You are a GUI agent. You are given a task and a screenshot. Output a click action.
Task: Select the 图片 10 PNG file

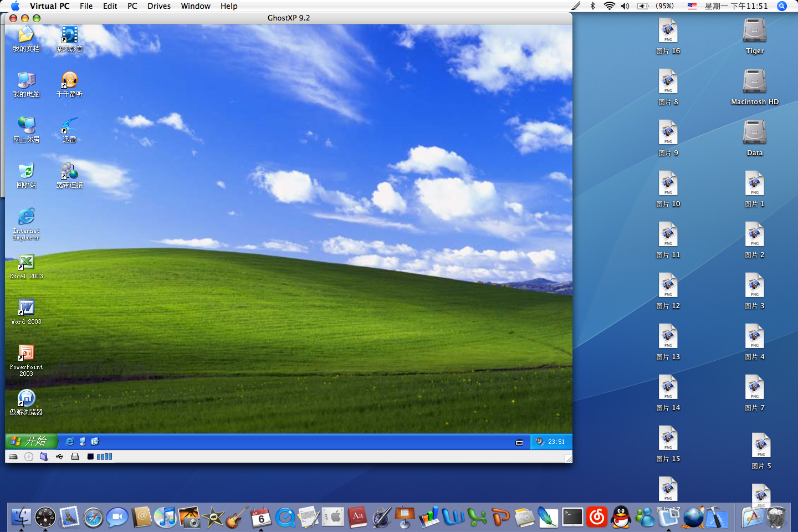(668, 190)
